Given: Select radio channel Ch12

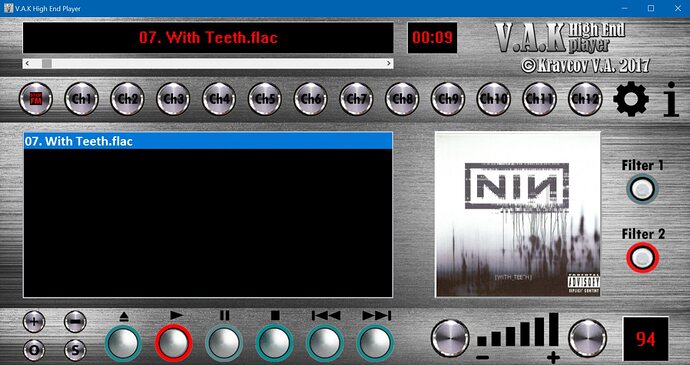Looking at the screenshot, I should pyautogui.click(x=585, y=99).
